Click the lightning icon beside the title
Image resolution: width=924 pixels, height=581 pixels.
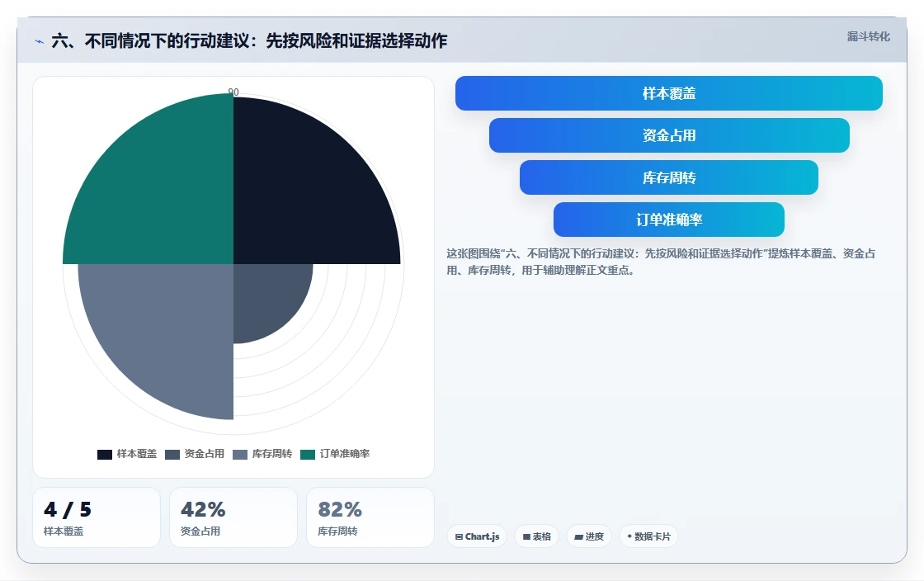point(40,41)
